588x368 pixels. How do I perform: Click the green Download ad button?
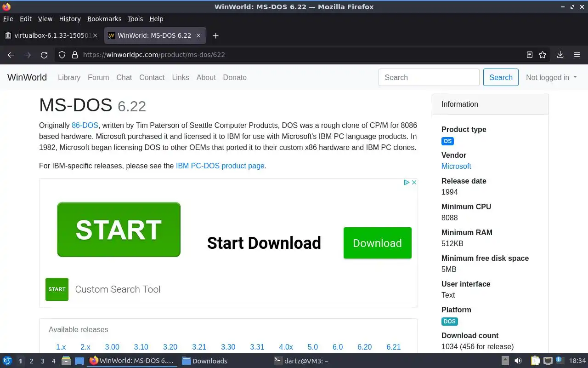click(x=378, y=243)
